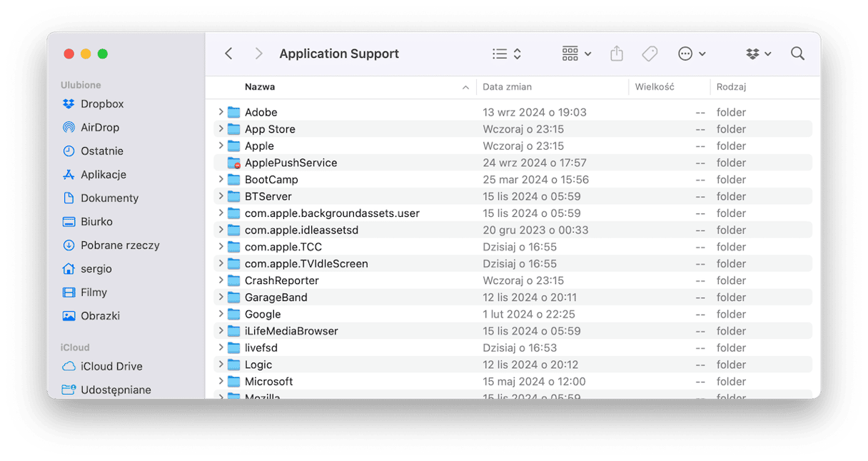Image resolution: width=868 pixels, height=461 pixels.
Task: Open Biurko in the sidebar
Action: 87,221
